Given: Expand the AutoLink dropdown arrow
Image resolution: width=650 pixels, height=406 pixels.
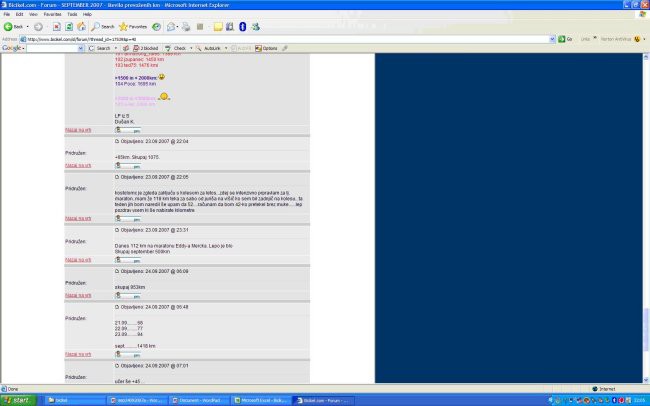Looking at the screenshot, I should 226,48.
